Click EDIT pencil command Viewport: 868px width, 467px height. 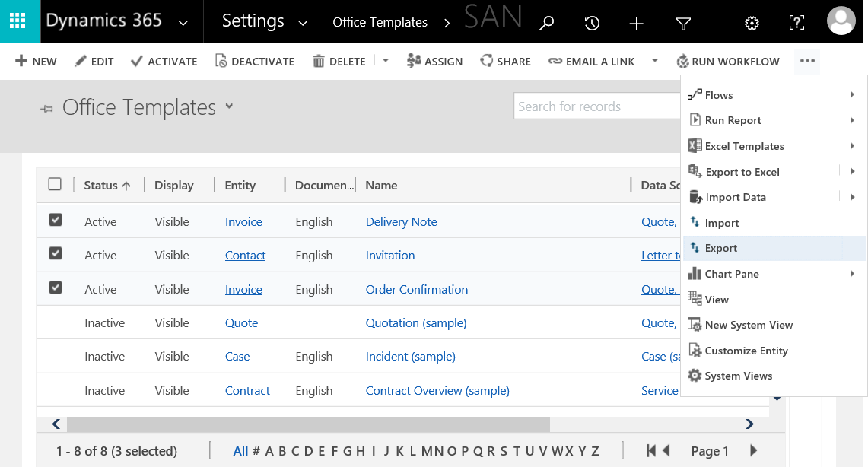[x=94, y=62]
